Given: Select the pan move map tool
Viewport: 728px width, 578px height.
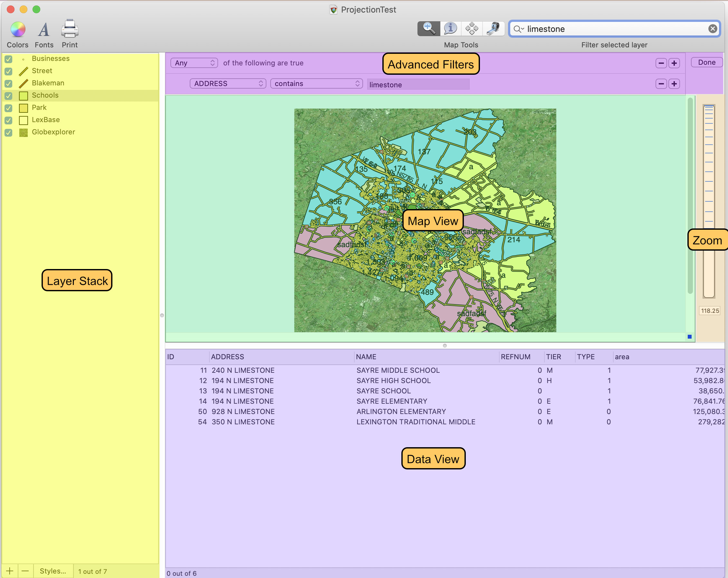Looking at the screenshot, I should (472, 28).
